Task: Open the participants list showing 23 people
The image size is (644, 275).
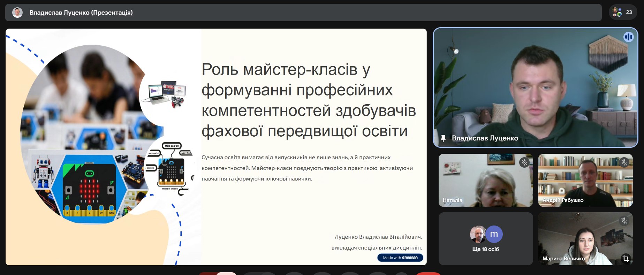Action: (623, 13)
